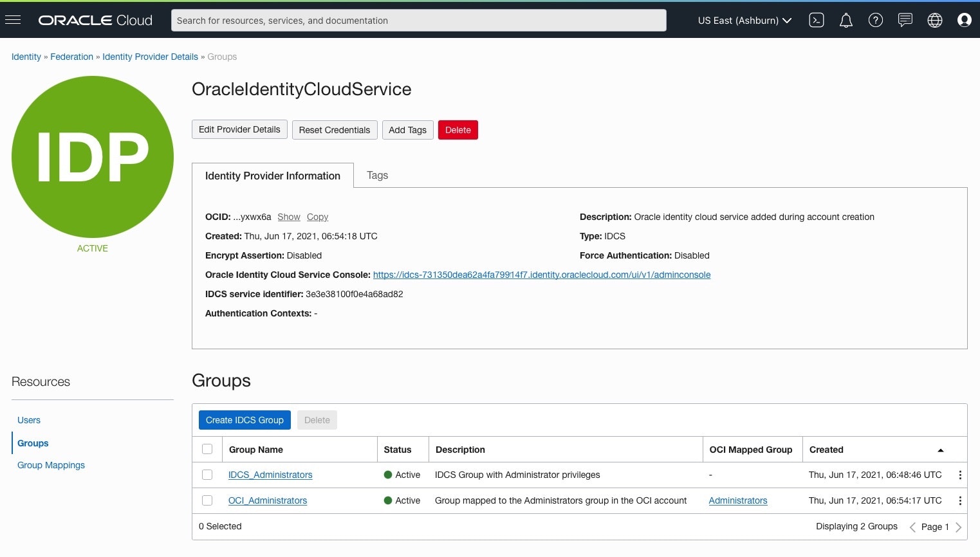Open the IDCS admin console URL

pyautogui.click(x=542, y=275)
